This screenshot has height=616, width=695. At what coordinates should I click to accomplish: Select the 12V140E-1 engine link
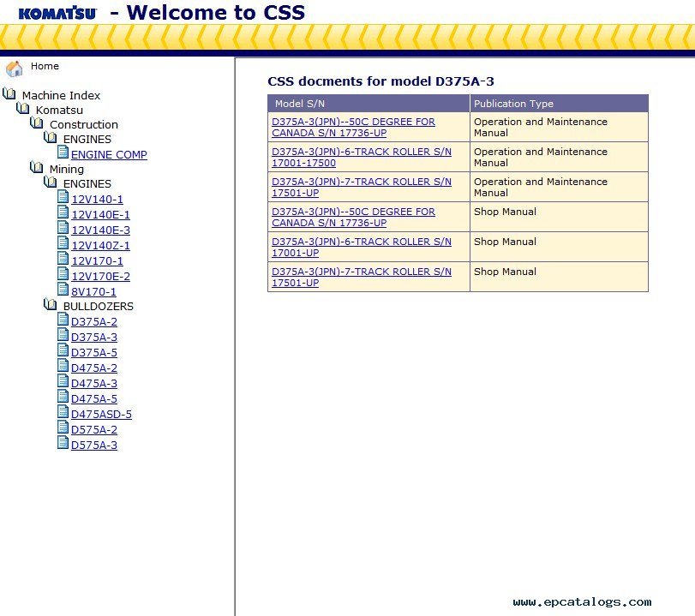click(x=100, y=215)
